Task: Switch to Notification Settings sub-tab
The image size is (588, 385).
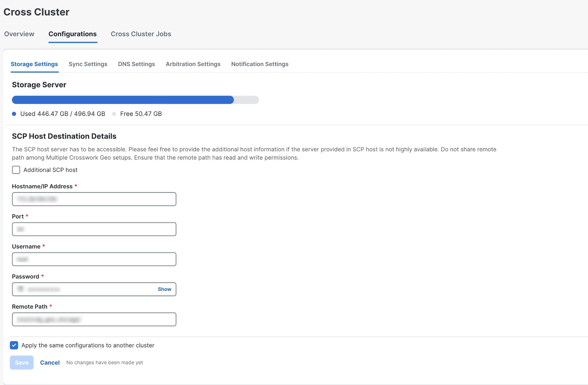Action: (260, 64)
